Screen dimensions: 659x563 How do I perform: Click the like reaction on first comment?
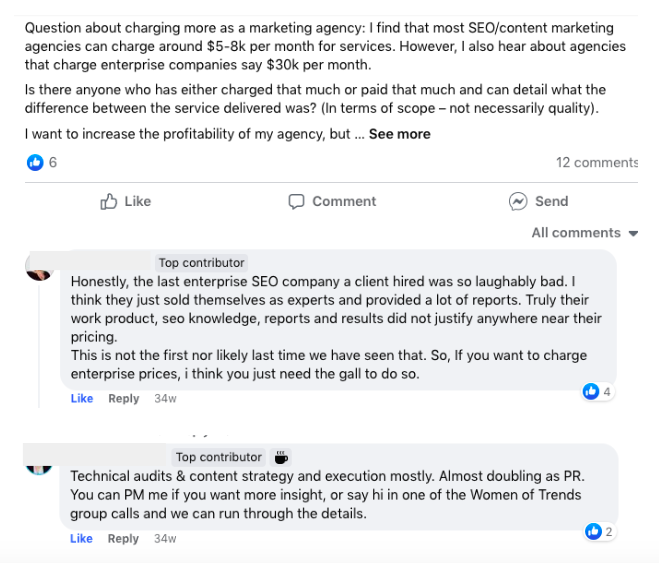[x=592, y=392]
